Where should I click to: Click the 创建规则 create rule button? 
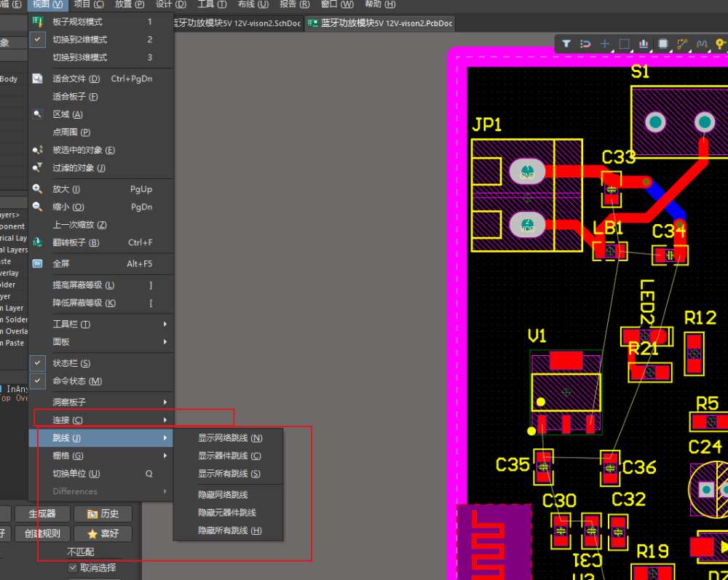(41, 533)
